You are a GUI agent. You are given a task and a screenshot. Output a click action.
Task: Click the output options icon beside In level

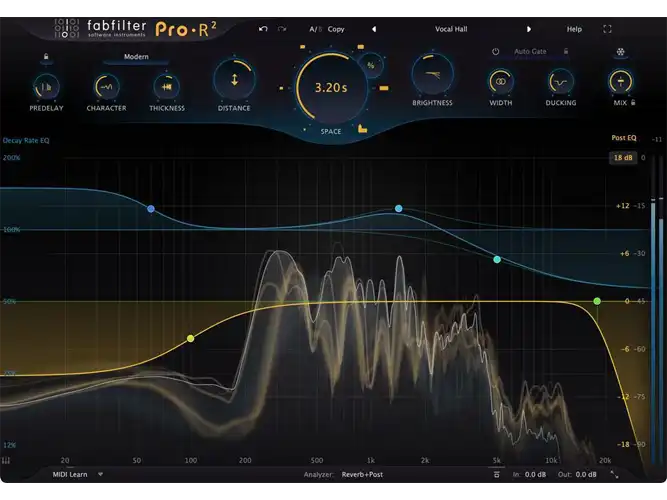point(496,474)
